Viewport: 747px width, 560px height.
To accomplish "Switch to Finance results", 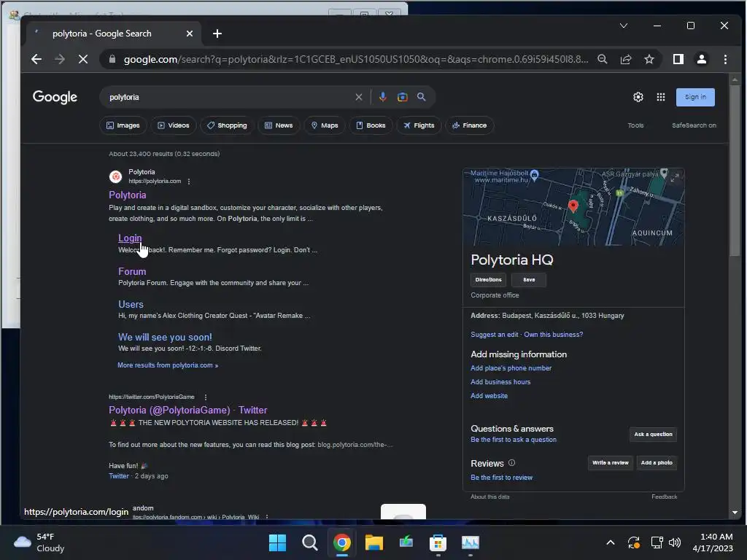I will click(470, 125).
